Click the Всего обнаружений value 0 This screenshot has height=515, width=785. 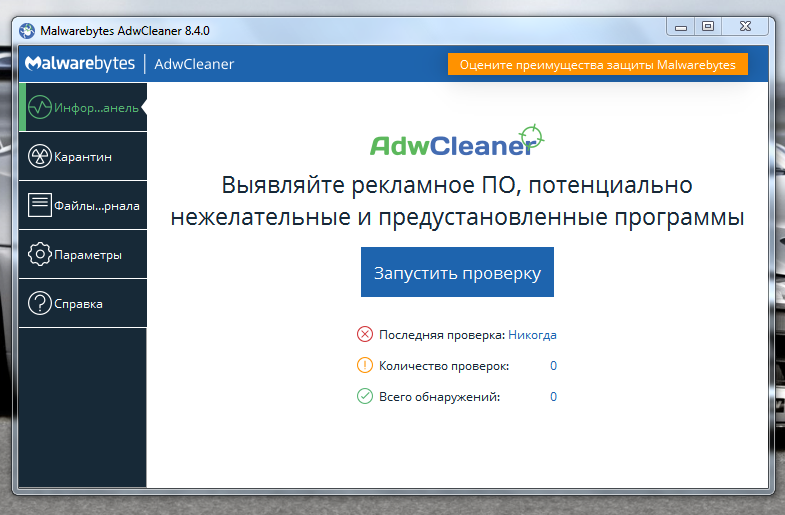pyautogui.click(x=553, y=397)
